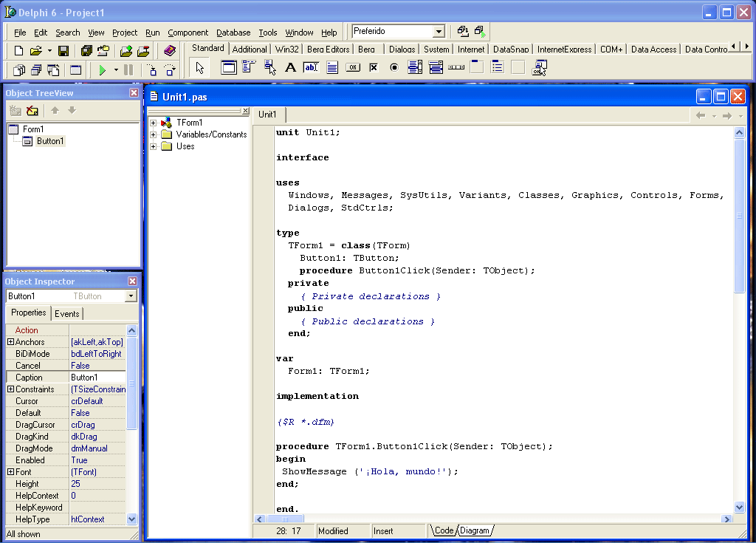756x543 pixels.
Task: Open the Preferido desktop layout dropdown
Action: (x=440, y=31)
